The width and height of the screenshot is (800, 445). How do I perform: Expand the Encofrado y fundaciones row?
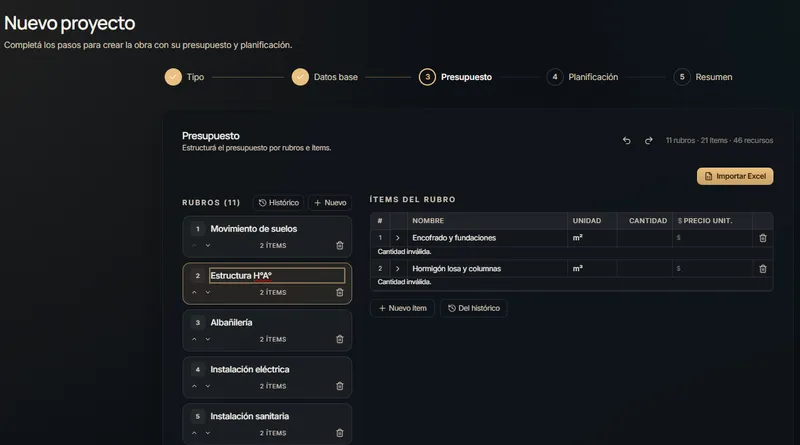pos(397,238)
